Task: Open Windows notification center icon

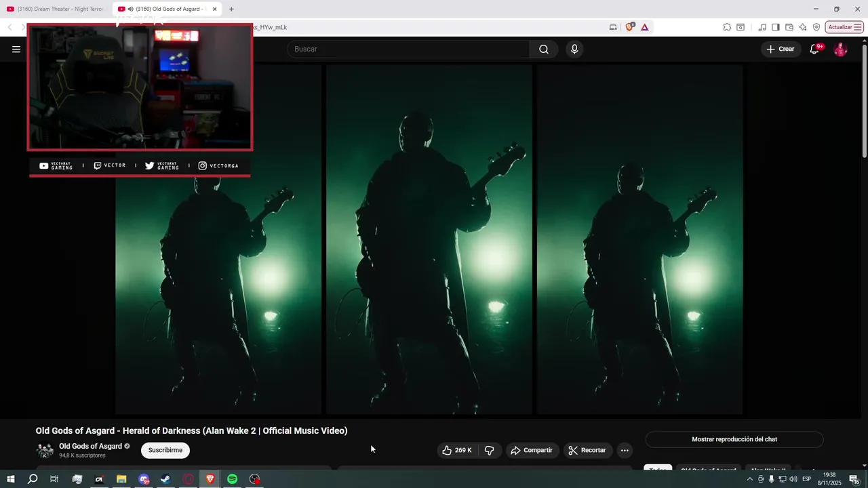Action: pos(854,479)
